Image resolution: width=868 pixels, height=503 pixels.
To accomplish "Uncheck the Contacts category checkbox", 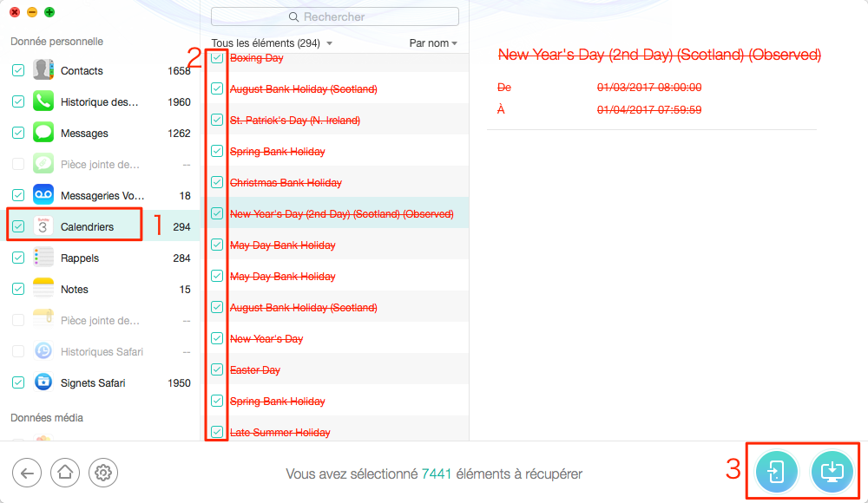I will (x=18, y=70).
